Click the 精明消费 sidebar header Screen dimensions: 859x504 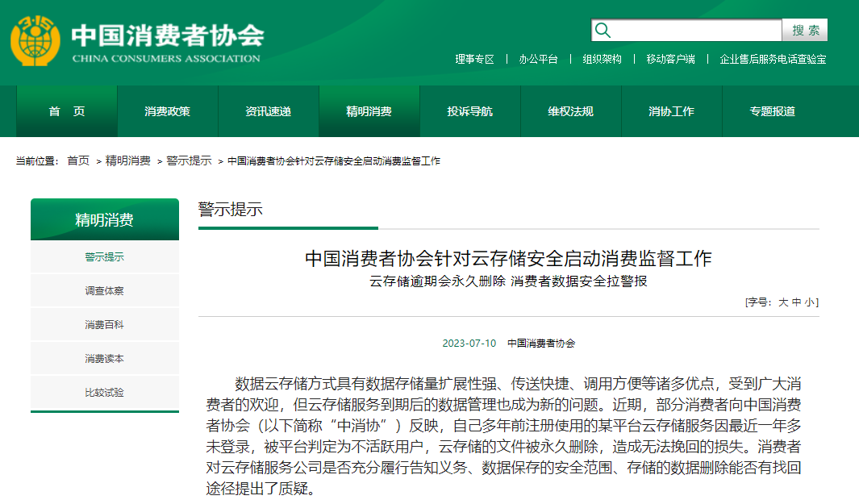tap(105, 219)
